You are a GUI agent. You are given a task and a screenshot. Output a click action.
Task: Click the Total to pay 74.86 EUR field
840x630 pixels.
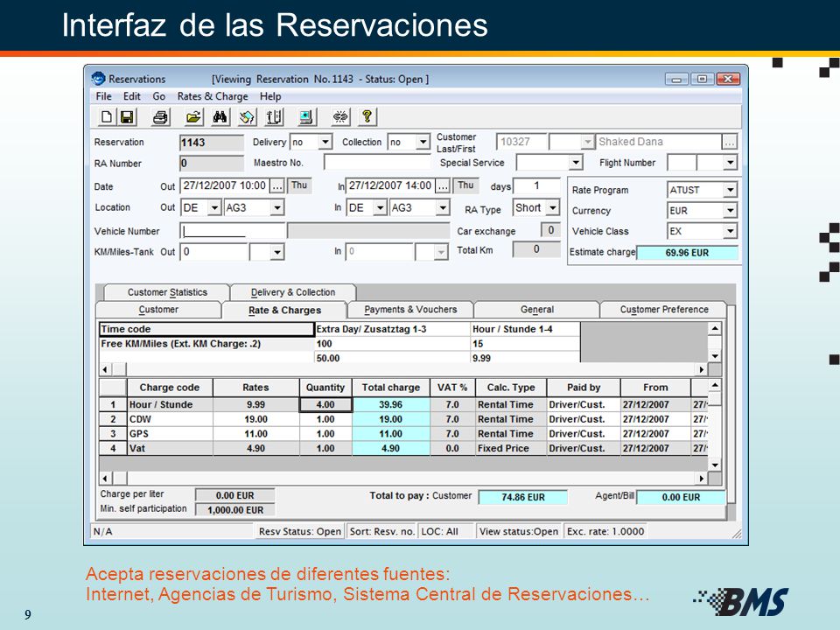click(x=523, y=497)
